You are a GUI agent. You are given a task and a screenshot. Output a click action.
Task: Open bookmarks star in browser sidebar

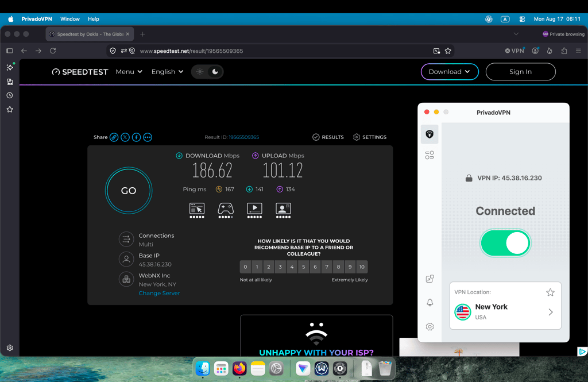point(10,109)
